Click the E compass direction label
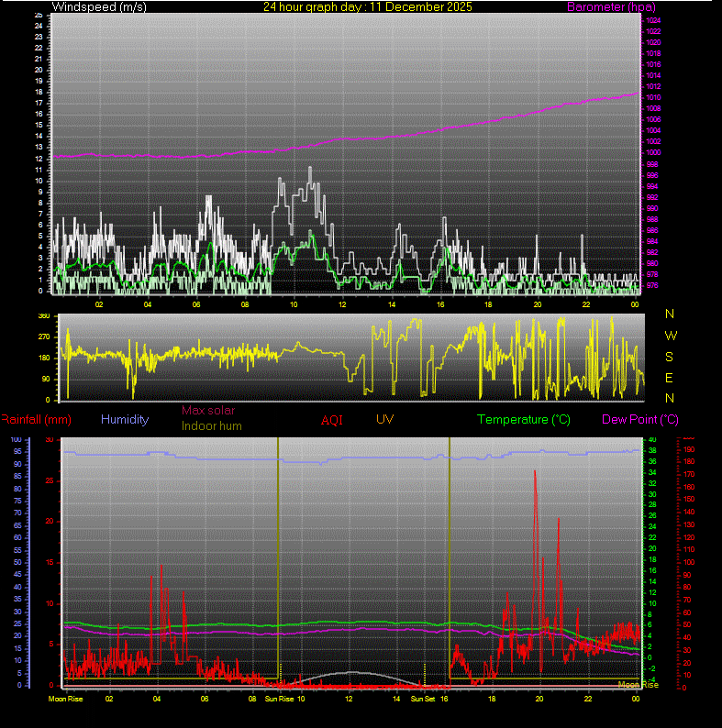The height and width of the screenshot is (728, 722). (669, 379)
